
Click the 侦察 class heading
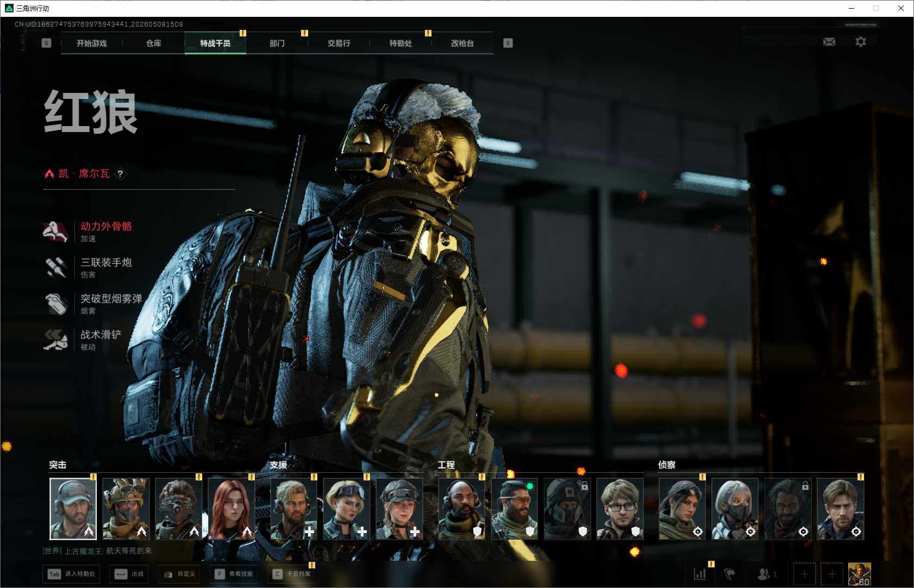pyautogui.click(x=667, y=465)
